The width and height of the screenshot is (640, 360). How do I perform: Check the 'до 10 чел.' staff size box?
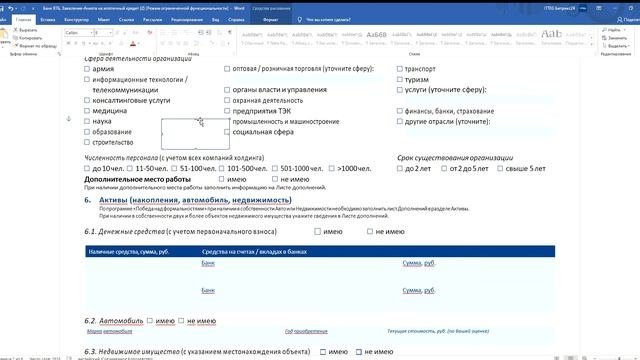(87, 169)
